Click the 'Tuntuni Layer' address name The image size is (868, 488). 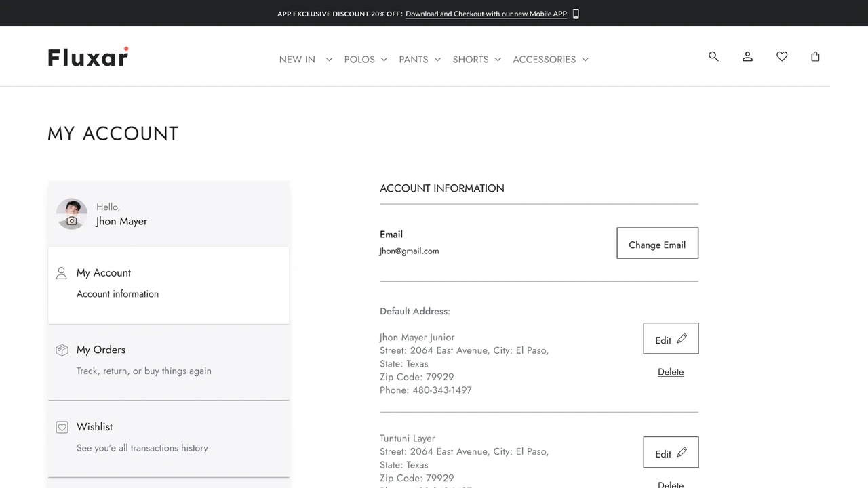point(408,438)
